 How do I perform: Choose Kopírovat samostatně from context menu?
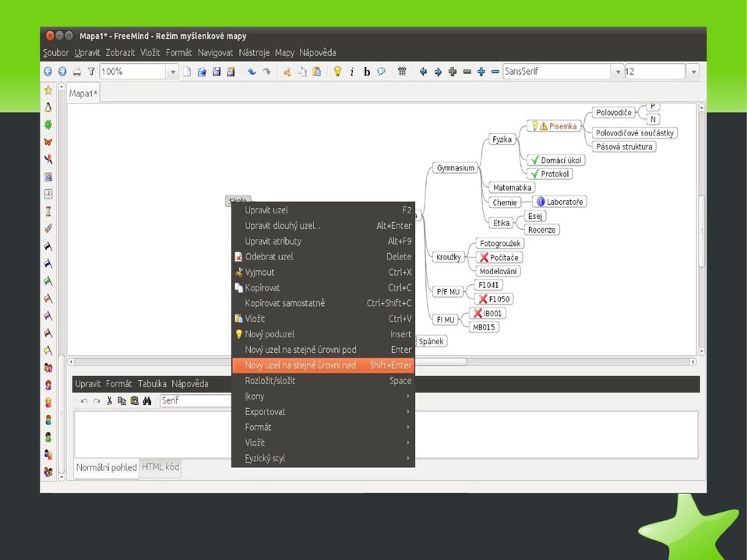323,303
